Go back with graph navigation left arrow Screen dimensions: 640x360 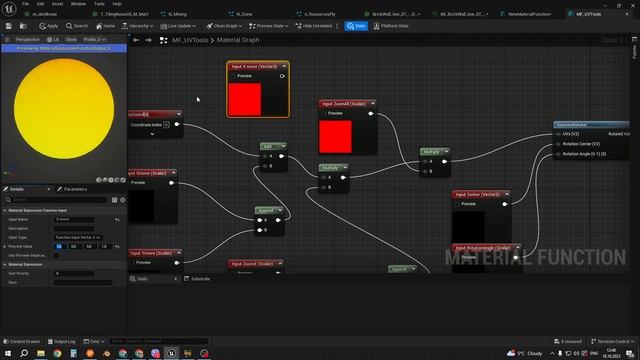pyautogui.click(x=136, y=40)
